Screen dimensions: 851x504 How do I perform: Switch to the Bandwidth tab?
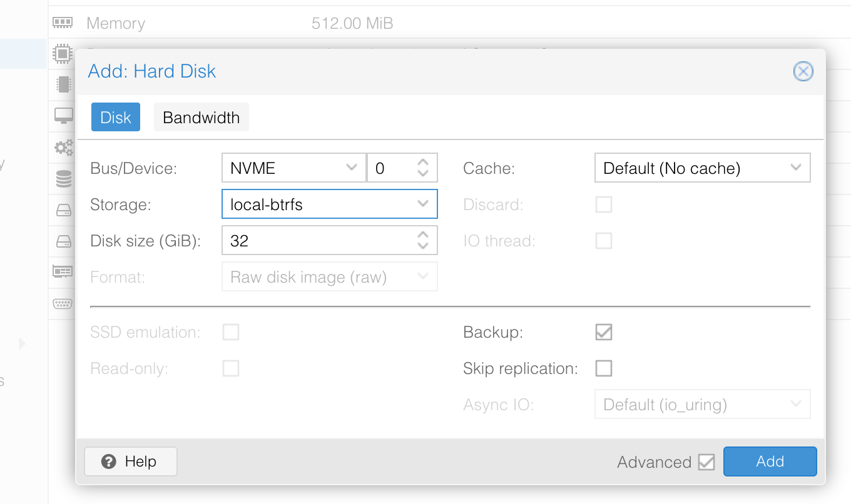tap(201, 117)
